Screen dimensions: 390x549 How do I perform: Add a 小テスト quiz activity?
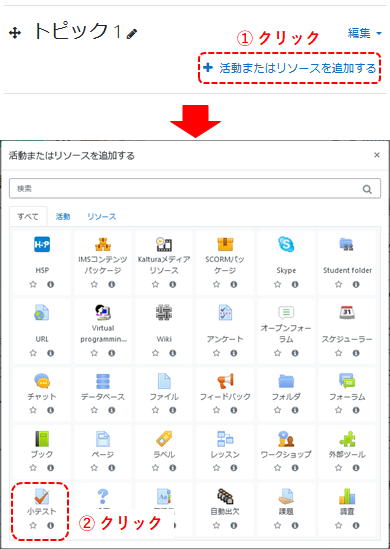pyautogui.click(x=42, y=496)
